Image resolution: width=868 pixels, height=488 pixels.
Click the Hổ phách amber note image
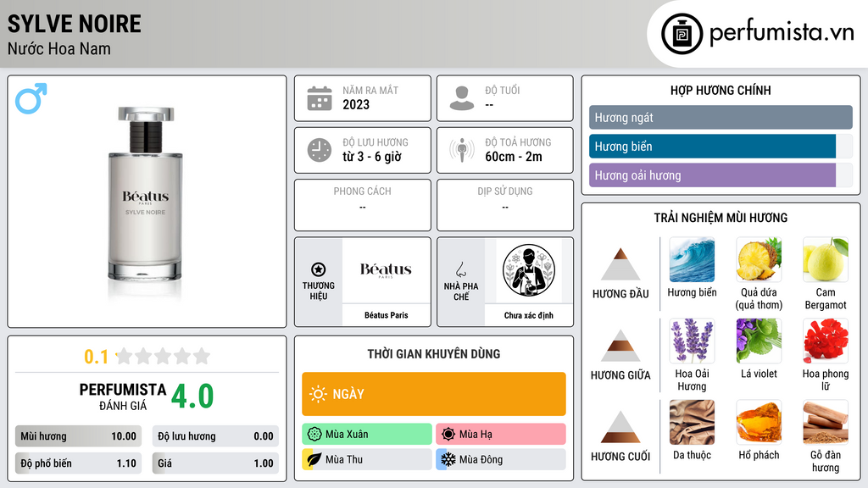[759, 423]
